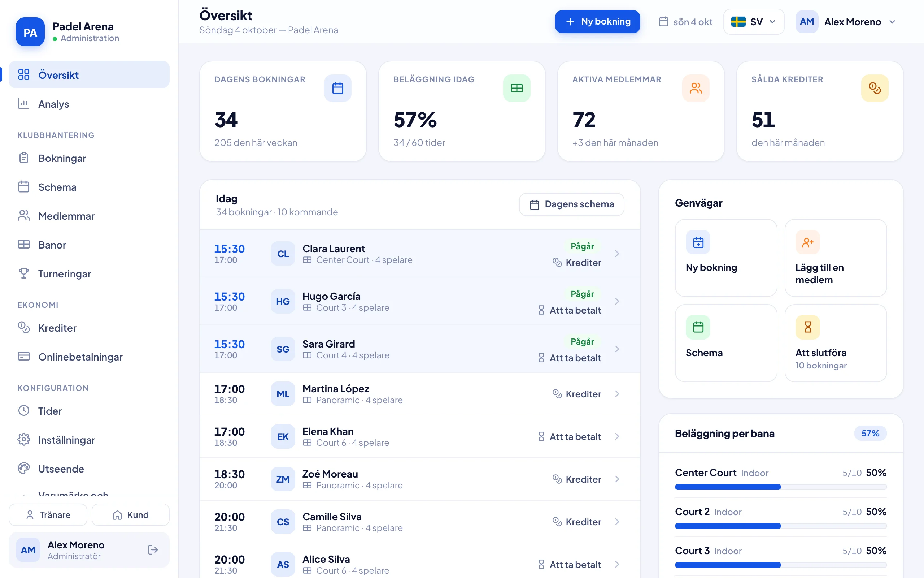The width and height of the screenshot is (924, 578).
Task: Click the HG avatar for Hugo García
Action: (283, 302)
